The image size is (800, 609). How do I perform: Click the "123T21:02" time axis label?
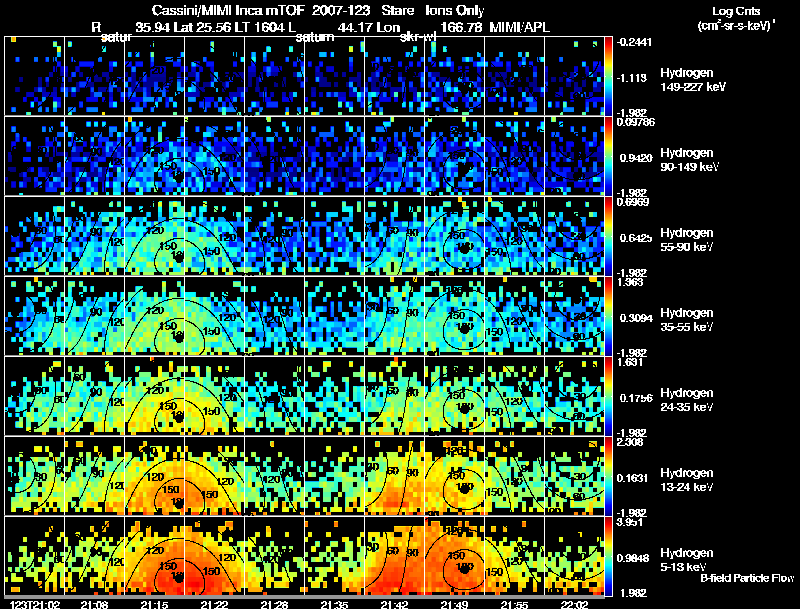[35, 604]
